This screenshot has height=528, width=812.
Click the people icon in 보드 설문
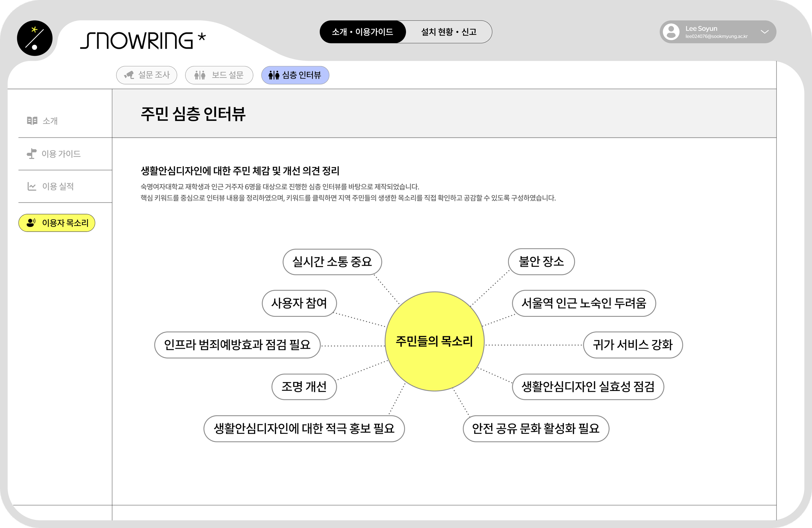tap(199, 75)
